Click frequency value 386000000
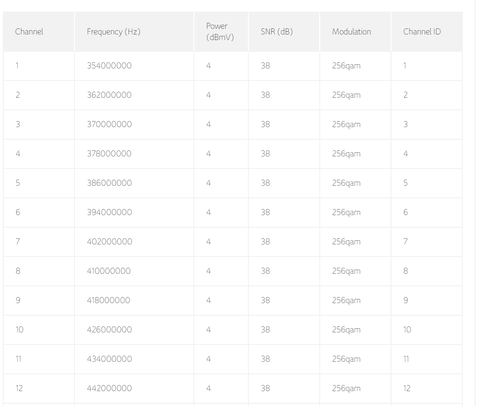The image size is (480, 406). [x=109, y=183]
